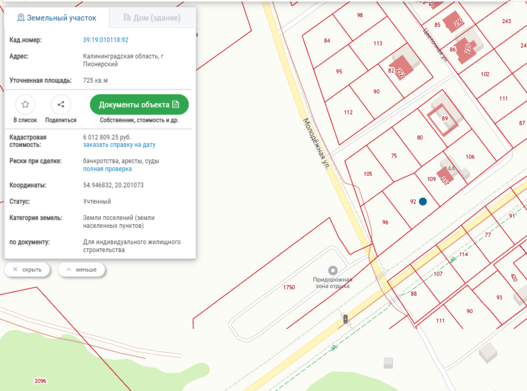Select land parcel 1750 on map
The height and width of the screenshot is (391, 527).
tap(289, 287)
